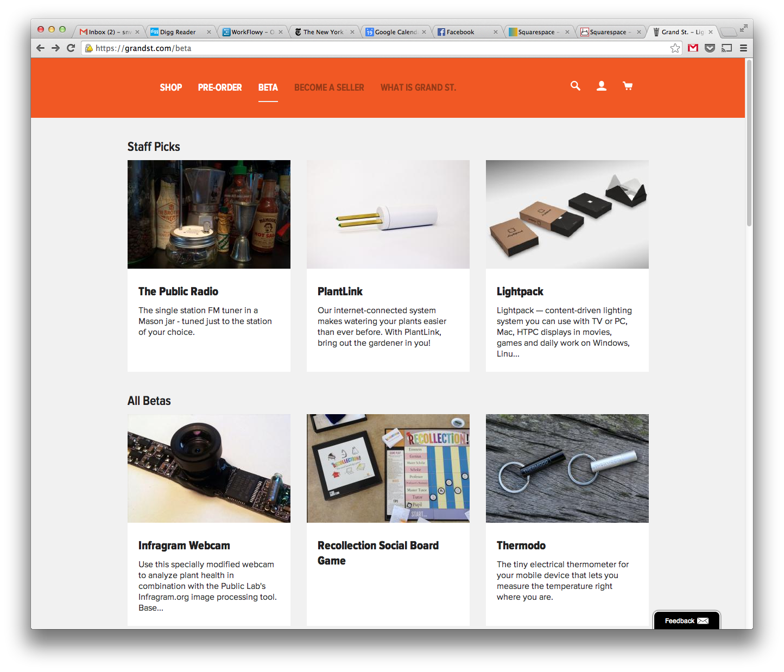Click the Lightpack boxes product photo
The width and height of the screenshot is (784, 672).
567,214
